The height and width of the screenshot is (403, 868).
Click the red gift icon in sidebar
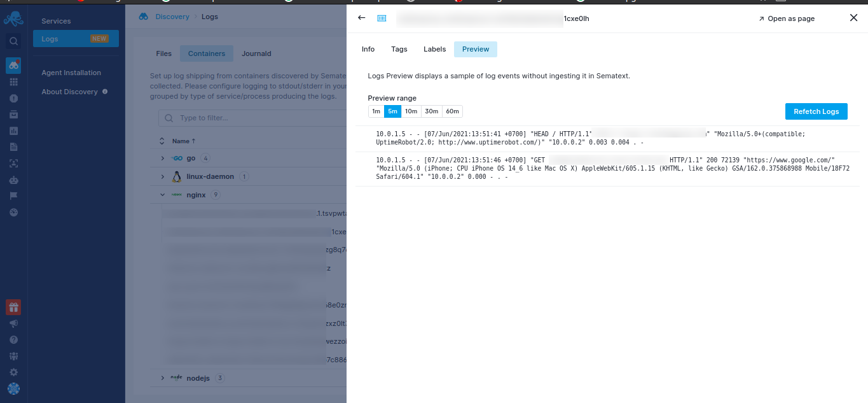tap(13, 308)
